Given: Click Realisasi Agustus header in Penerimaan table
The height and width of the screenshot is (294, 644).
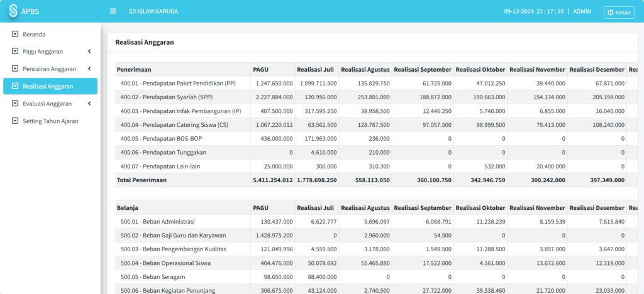Looking at the screenshot, I should pyautogui.click(x=365, y=70).
